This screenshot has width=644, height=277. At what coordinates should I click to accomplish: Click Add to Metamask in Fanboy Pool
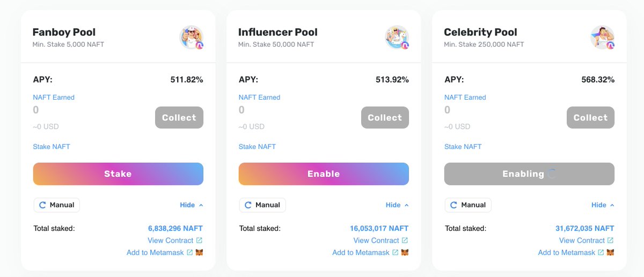pyautogui.click(x=155, y=252)
